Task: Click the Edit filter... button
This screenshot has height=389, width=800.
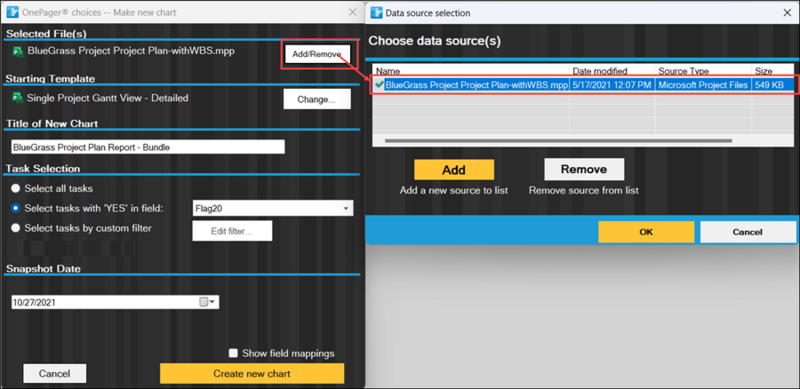Action: 232,231
